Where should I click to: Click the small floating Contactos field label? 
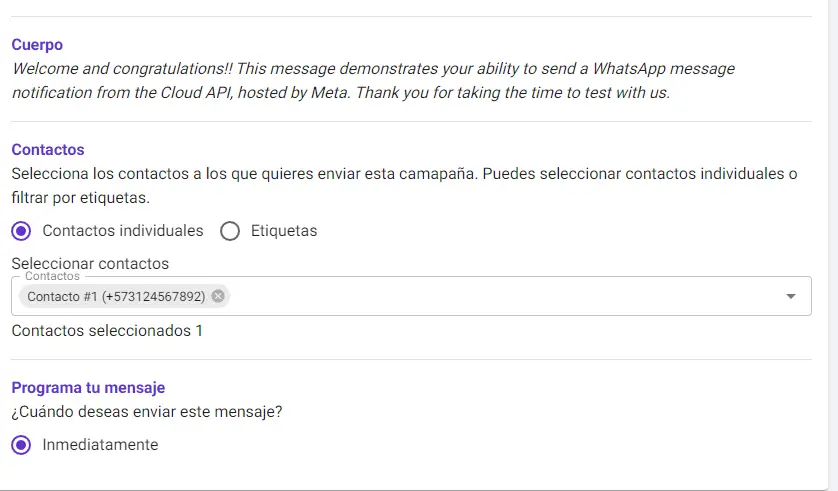[51, 276]
